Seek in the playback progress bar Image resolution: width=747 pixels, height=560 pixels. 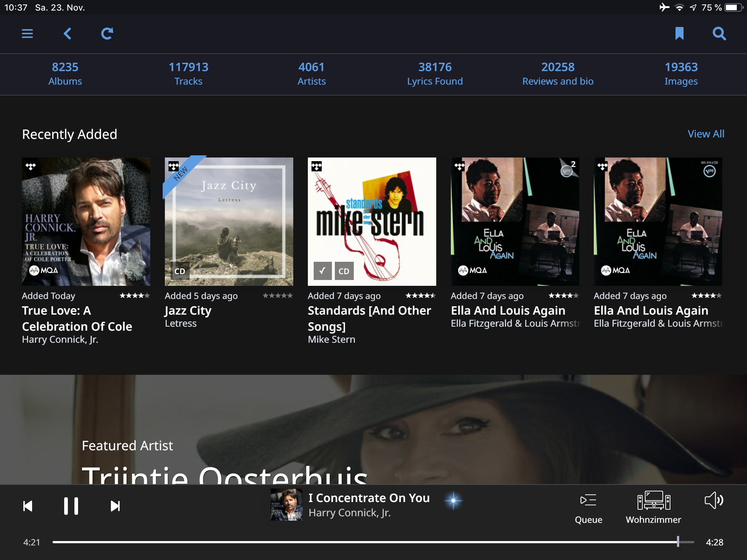coord(373,542)
